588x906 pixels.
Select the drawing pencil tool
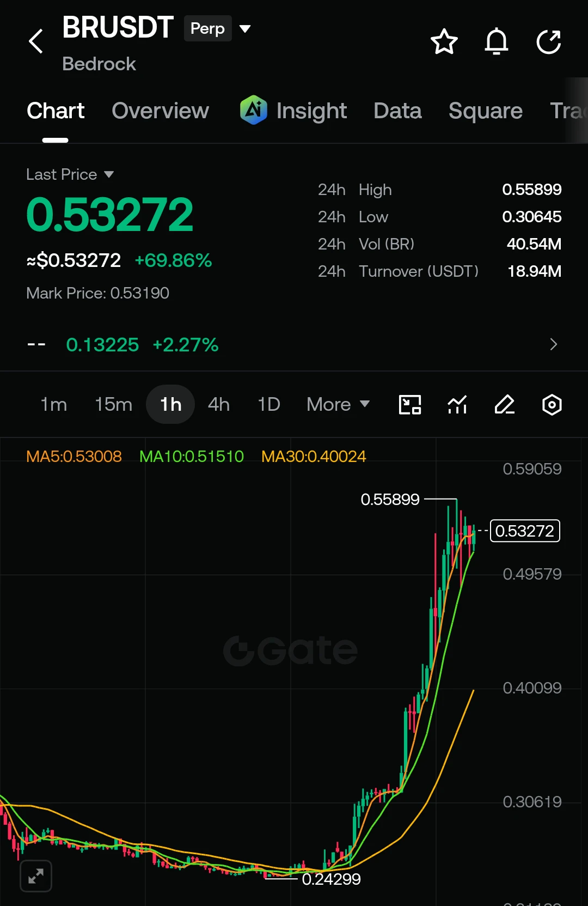[505, 405]
